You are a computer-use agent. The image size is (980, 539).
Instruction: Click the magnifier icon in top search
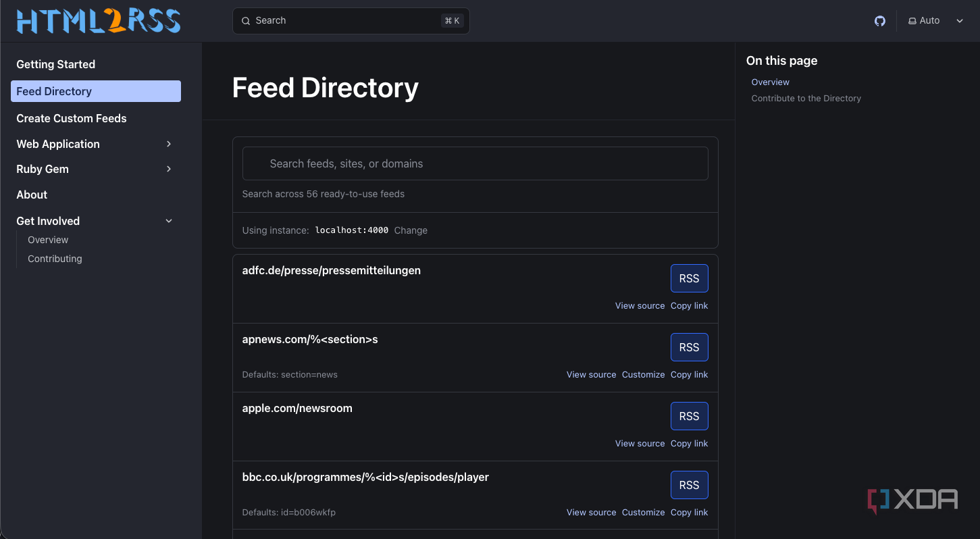[246, 21]
